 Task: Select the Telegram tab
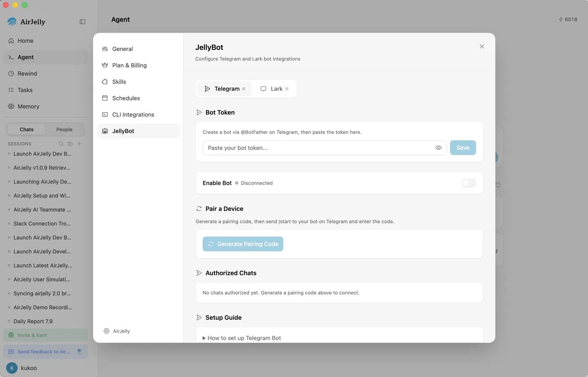pyautogui.click(x=225, y=89)
